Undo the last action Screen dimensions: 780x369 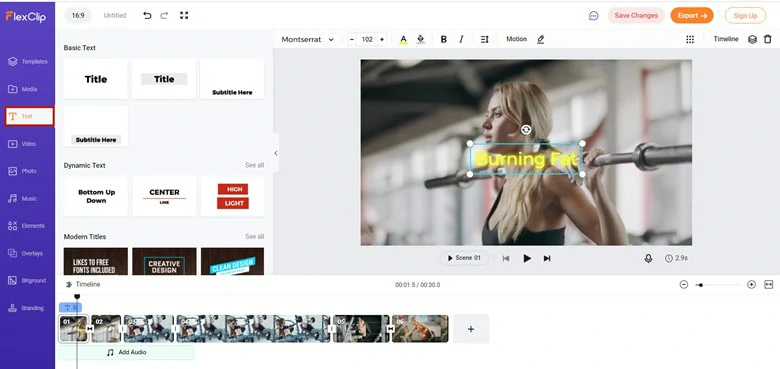coord(147,15)
